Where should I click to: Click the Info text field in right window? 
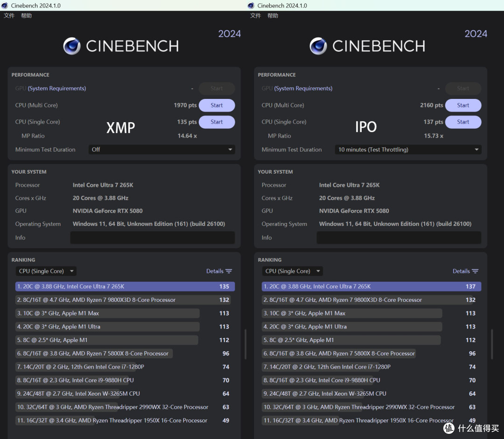[x=399, y=237]
